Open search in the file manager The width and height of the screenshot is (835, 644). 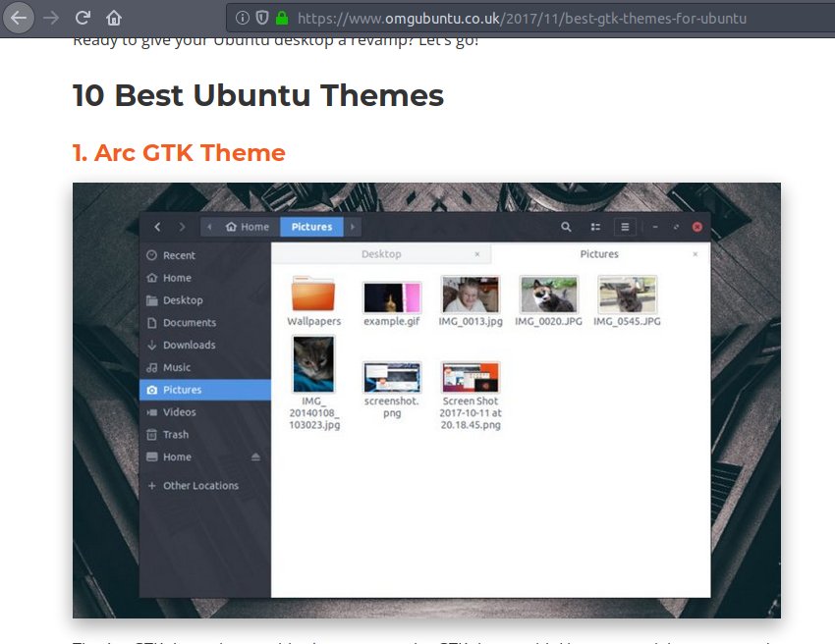pos(566,227)
